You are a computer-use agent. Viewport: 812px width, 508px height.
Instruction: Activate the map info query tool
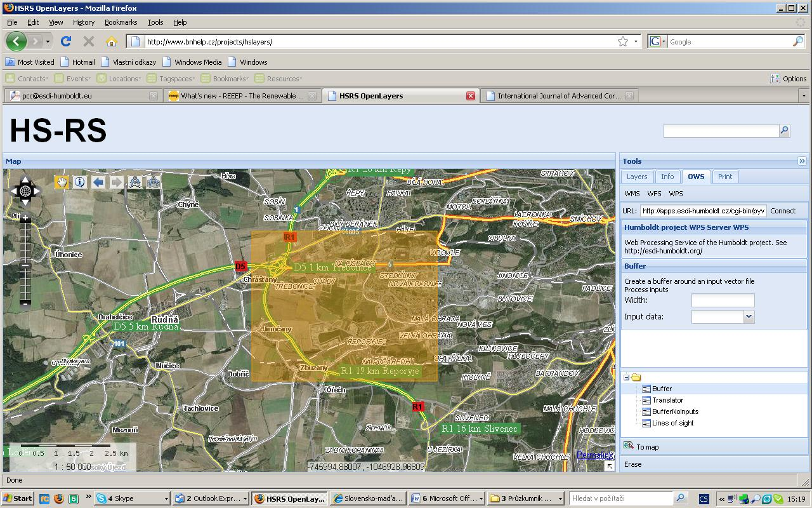[80, 182]
